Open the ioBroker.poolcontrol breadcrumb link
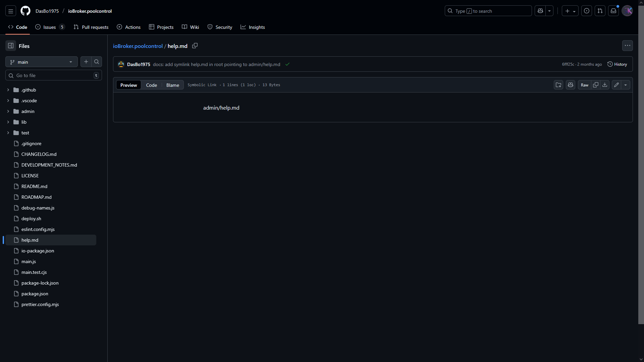 (138, 46)
